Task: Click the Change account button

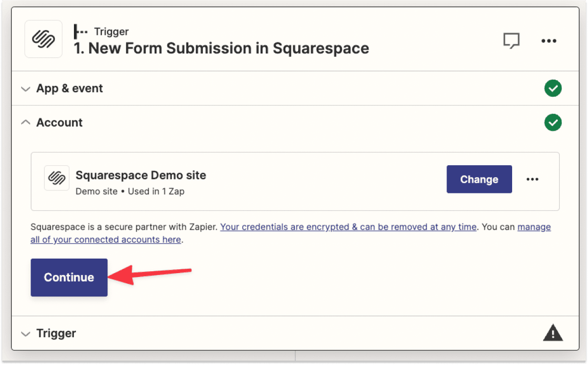Action: pos(479,179)
